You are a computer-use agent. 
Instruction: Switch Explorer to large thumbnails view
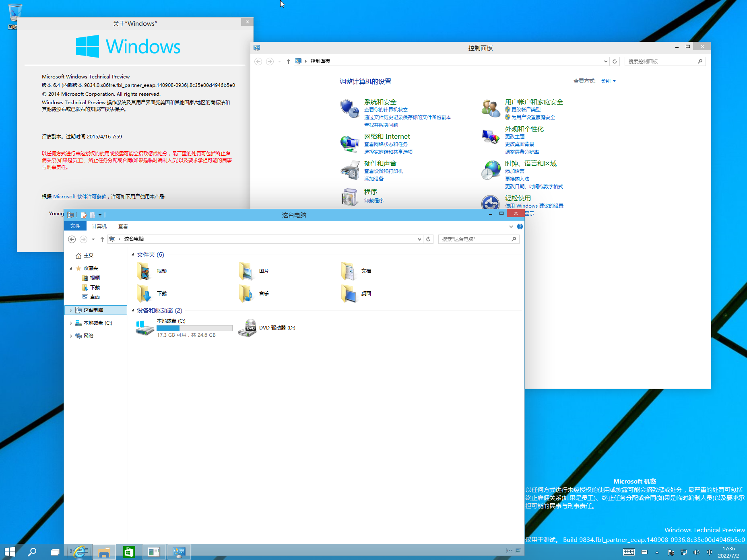point(518,551)
